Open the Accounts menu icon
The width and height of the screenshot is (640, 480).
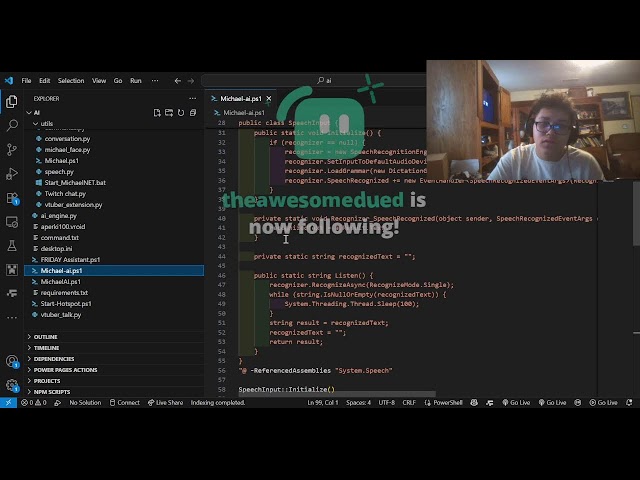coord(12,361)
